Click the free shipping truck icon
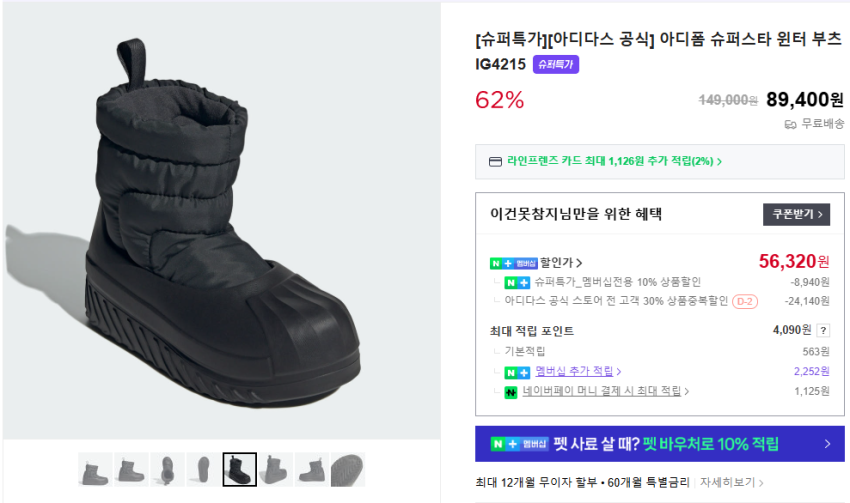850x503 pixels. 790,124
